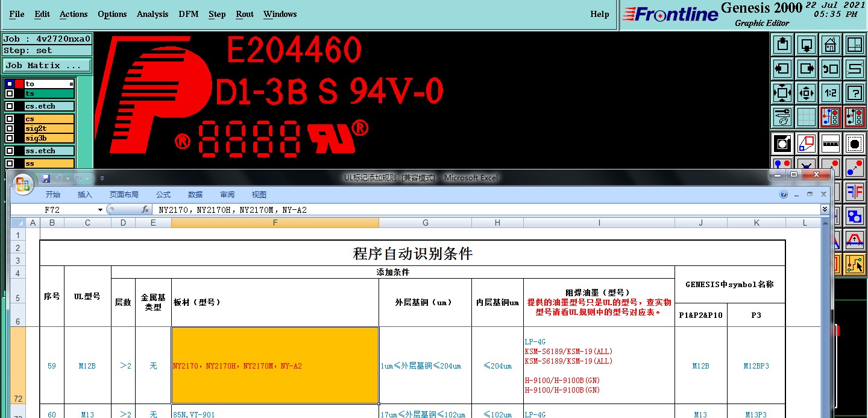The width and height of the screenshot is (868, 418).
Task: Select the ruler measure tool
Action: point(830,143)
